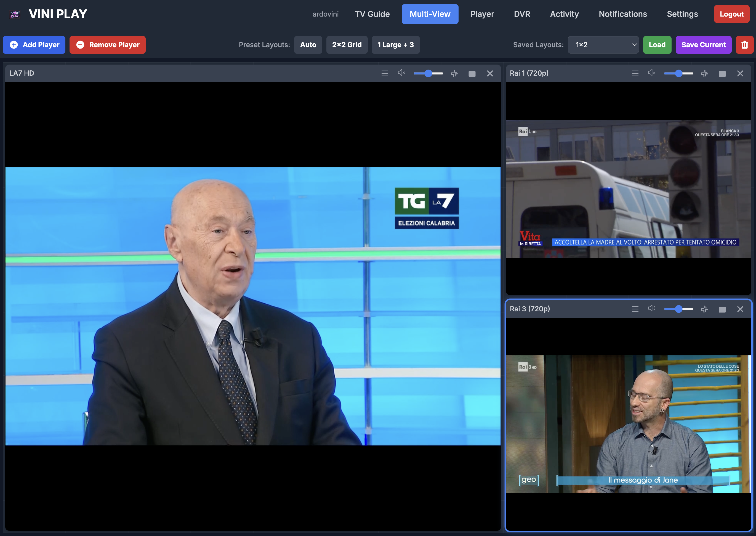756x536 pixels.
Task: Open hamburger menu on Rai 1 player
Action: click(635, 73)
